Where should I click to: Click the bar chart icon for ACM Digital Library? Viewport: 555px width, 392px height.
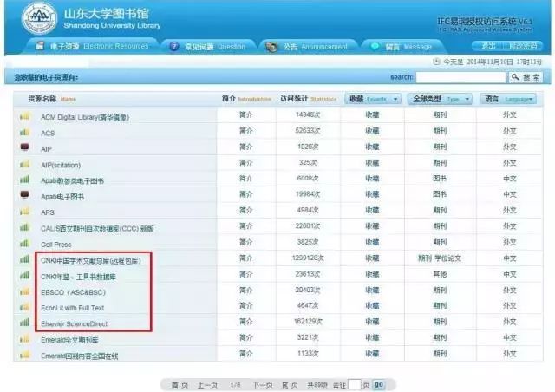pyautogui.click(x=25, y=116)
